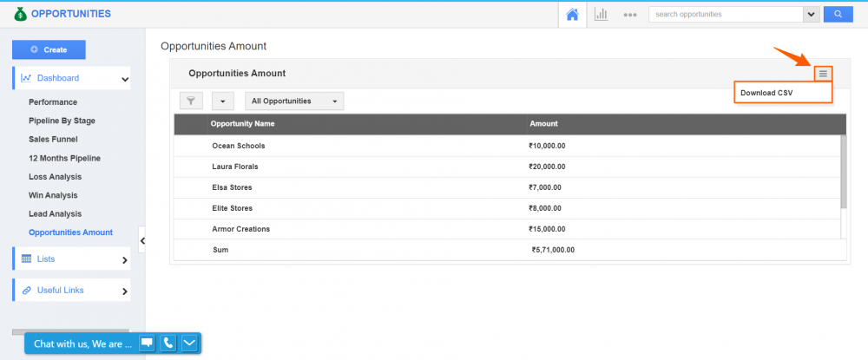The width and height of the screenshot is (868, 360).
Task: Click the Create button
Action: [x=49, y=49]
